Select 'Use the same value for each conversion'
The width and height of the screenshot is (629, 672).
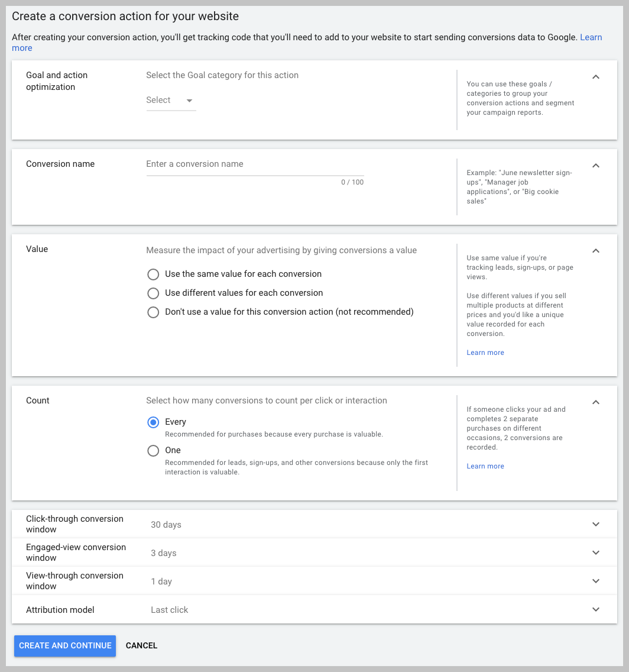click(153, 274)
